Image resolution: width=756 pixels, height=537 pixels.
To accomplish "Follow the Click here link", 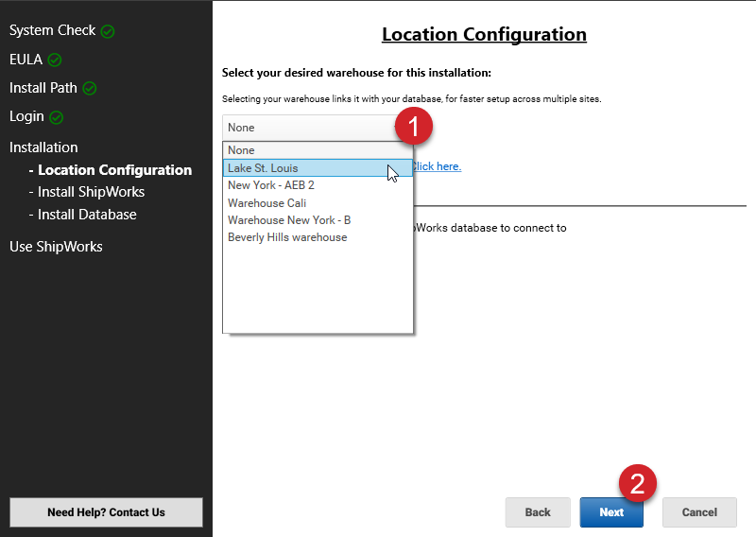I will pyautogui.click(x=437, y=166).
